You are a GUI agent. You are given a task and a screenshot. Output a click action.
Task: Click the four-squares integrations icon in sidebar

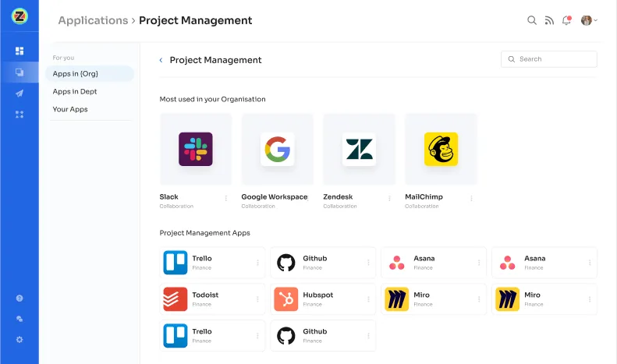20,115
